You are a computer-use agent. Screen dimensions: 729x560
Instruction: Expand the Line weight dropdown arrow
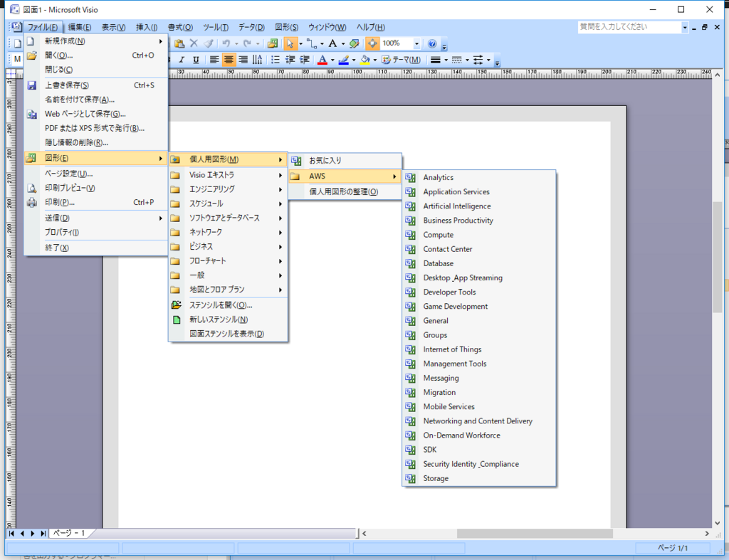[446, 60]
